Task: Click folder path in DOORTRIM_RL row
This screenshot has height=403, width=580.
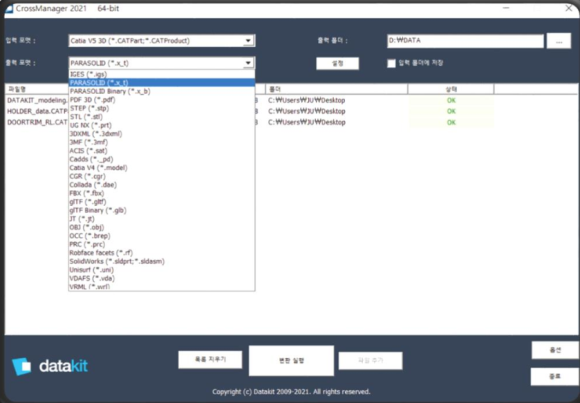Action: click(307, 122)
